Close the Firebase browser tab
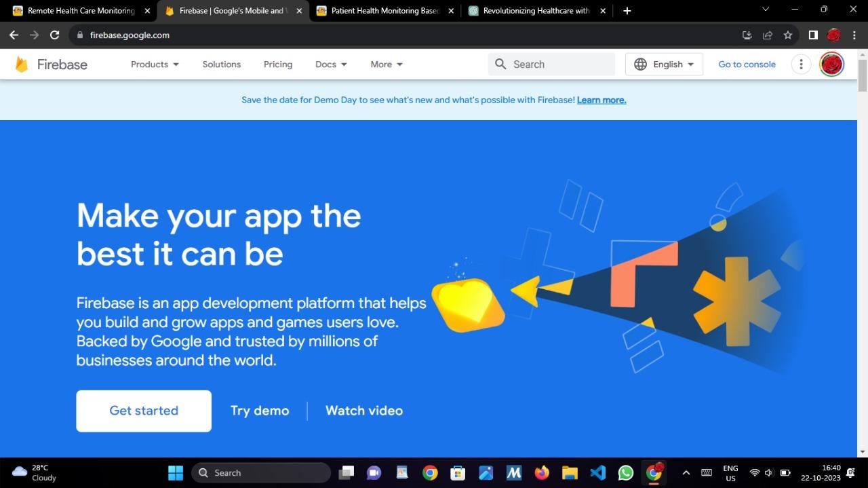 click(299, 11)
